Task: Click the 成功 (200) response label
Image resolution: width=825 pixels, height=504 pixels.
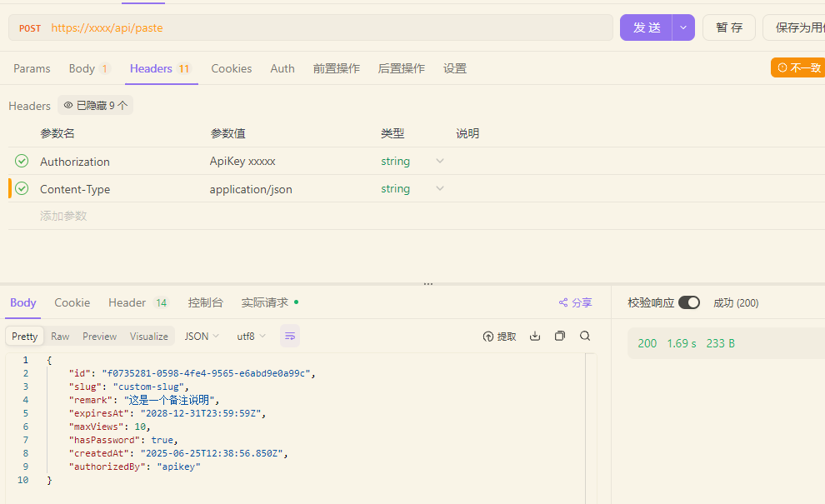Action: click(736, 302)
